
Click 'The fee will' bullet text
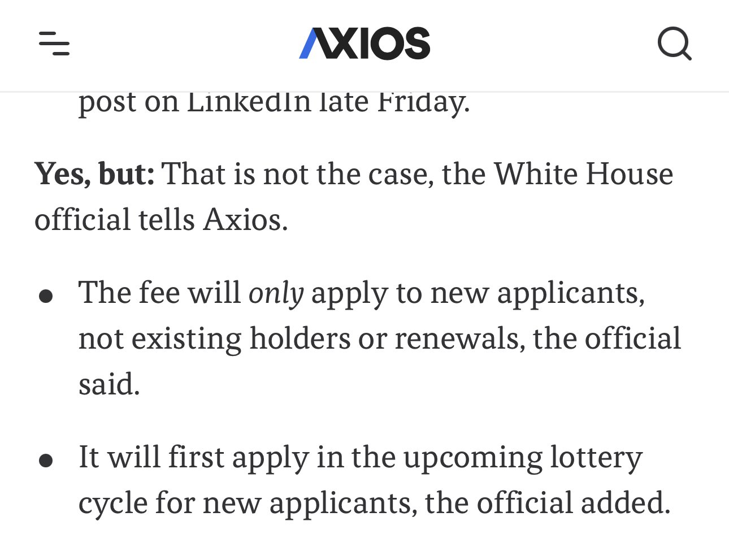[x=159, y=293]
